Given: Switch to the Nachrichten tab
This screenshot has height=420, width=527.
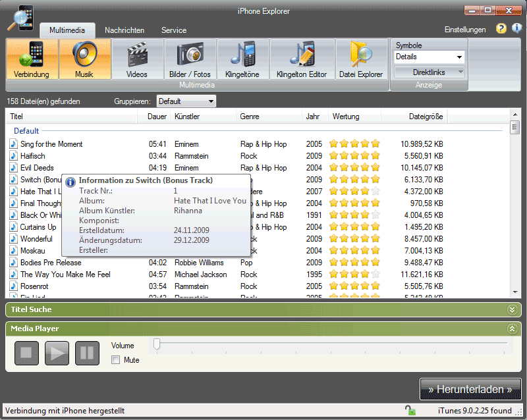Looking at the screenshot, I should [x=125, y=30].
